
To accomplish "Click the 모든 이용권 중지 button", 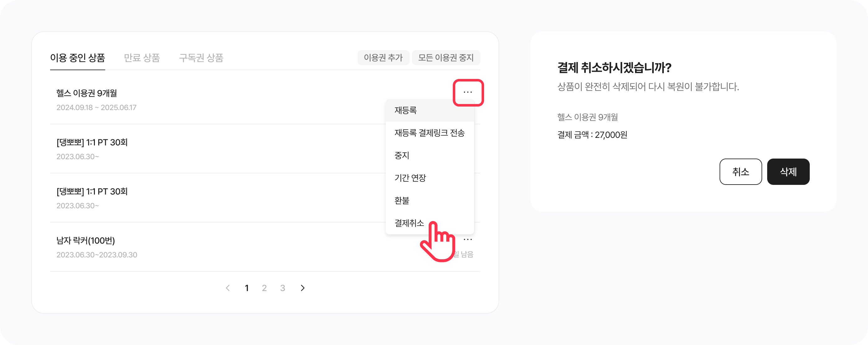I will [x=446, y=58].
